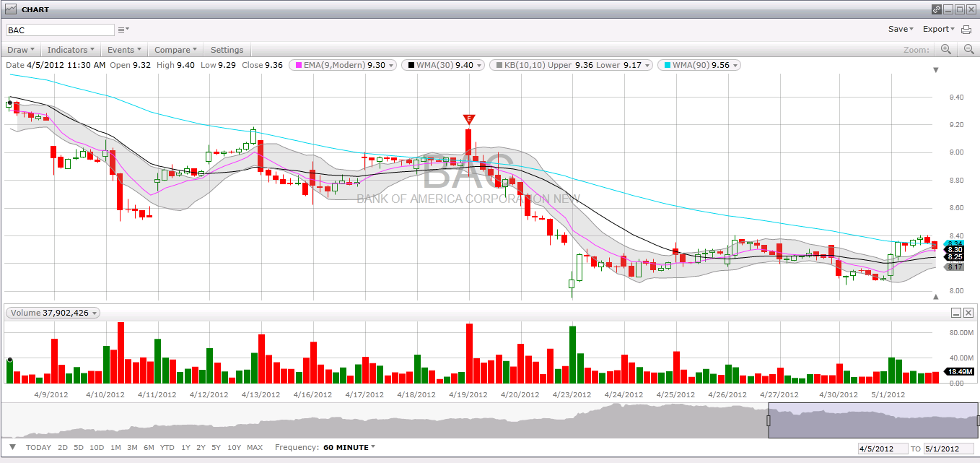Click the link chain icon in the title bar
980x463 pixels.
[937, 9]
